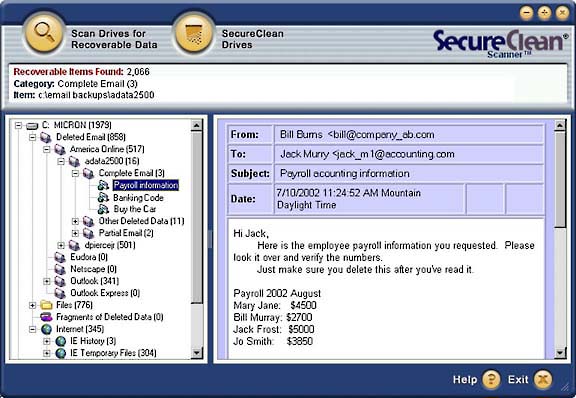Click the adata2500 mailbox icon
Viewport: 576px width, 398px height.
pyautogui.click(x=75, y=161)
